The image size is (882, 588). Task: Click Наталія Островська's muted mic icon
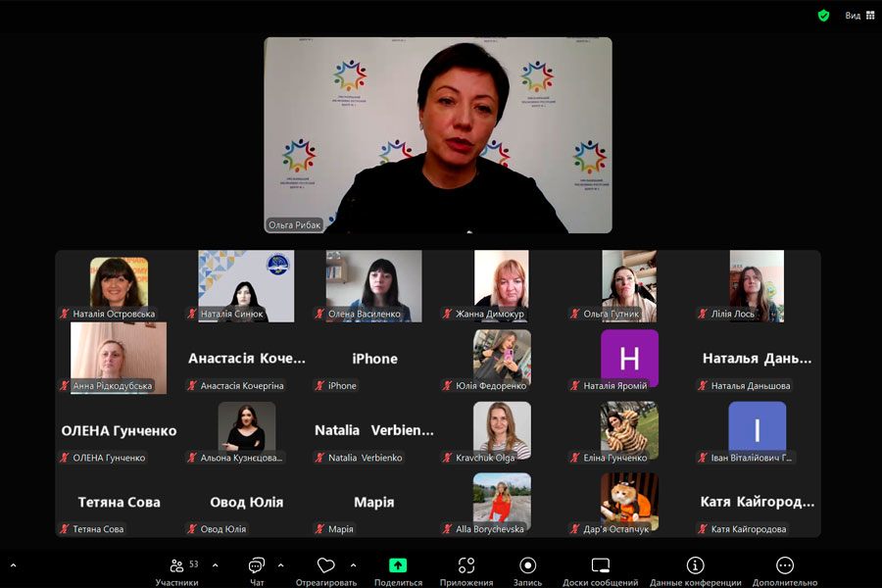tap(66, 315)
